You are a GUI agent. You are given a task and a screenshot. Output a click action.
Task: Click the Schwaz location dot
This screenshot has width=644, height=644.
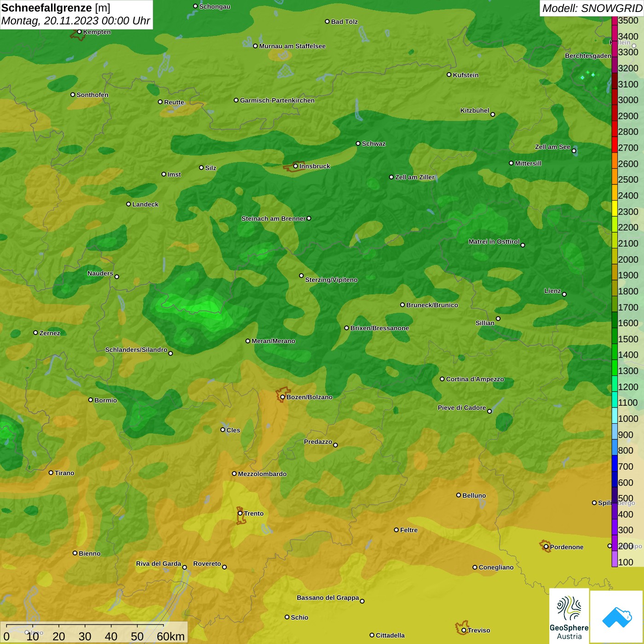(x=358, y=144)
